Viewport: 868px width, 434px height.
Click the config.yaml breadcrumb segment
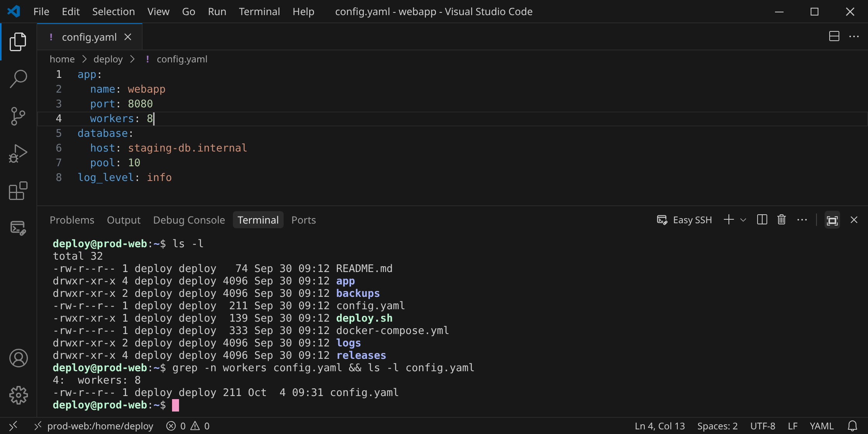tap(182, 59)
